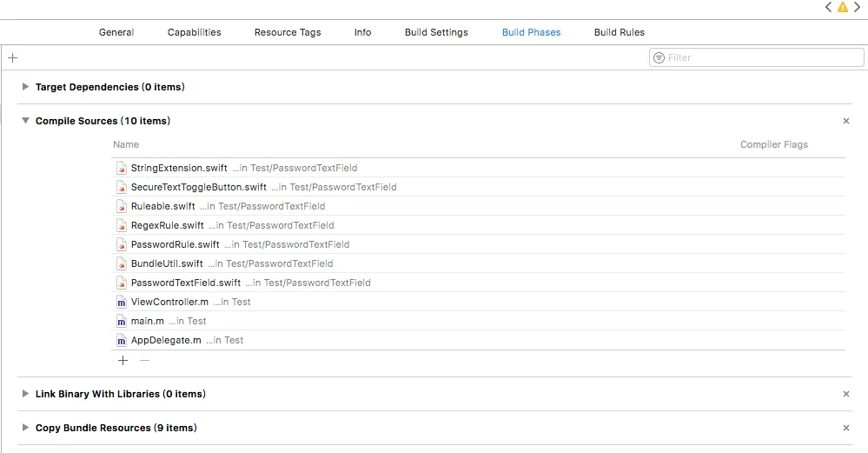The height and width of the screenshot is (453, 868).
Task: Select PasswordRule.swift row
Action: (x=478, y=244)
